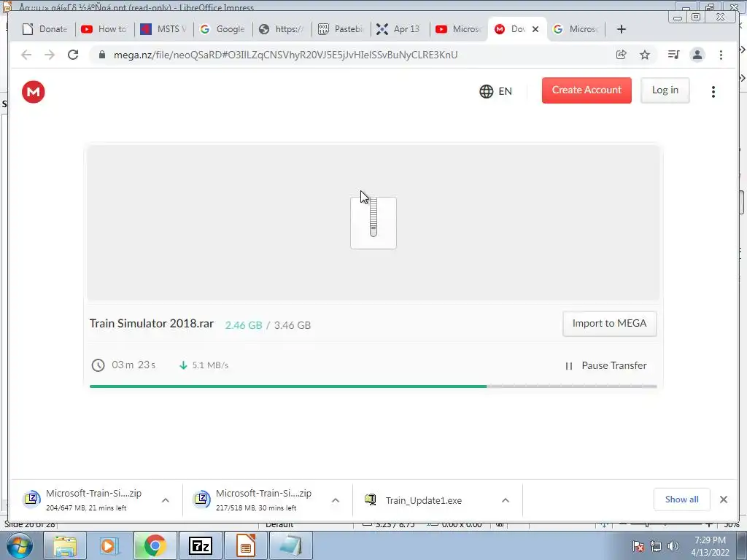Click the Chrome taskbar icon
Screen dimensions: 747x560
click(155, 545)
